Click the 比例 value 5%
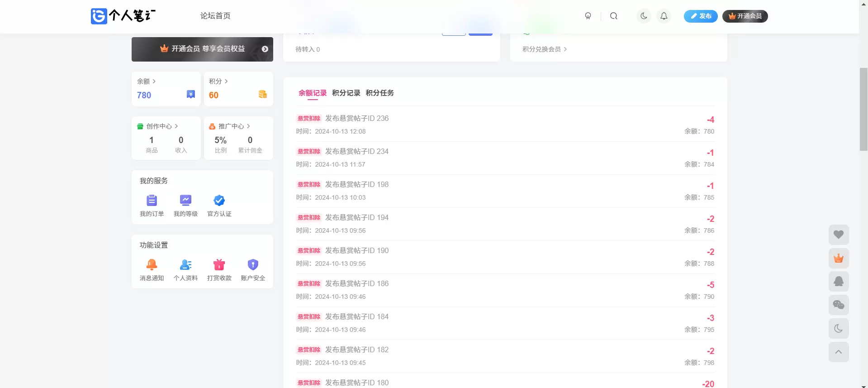 point(221,140)
